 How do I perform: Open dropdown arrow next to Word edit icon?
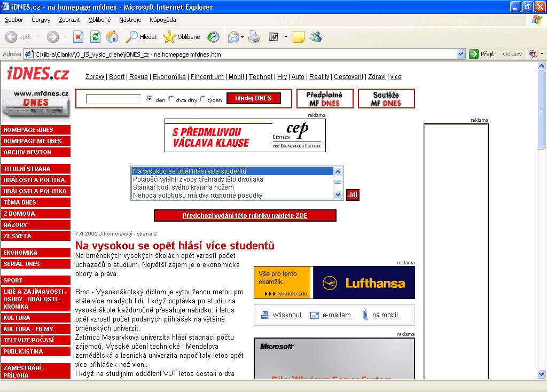(x=286, y=37)
